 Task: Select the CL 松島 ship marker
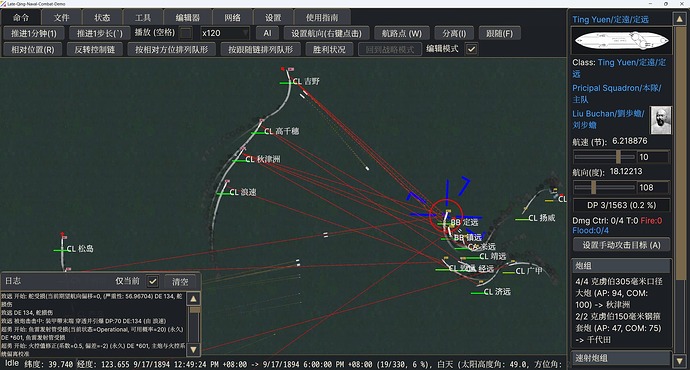(80, 249)
